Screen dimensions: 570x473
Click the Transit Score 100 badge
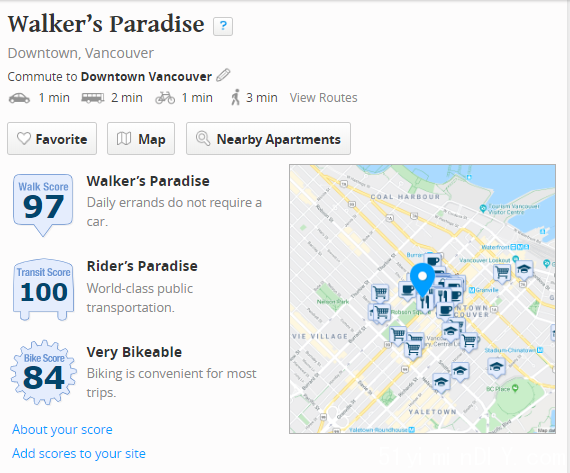(44, 289)
